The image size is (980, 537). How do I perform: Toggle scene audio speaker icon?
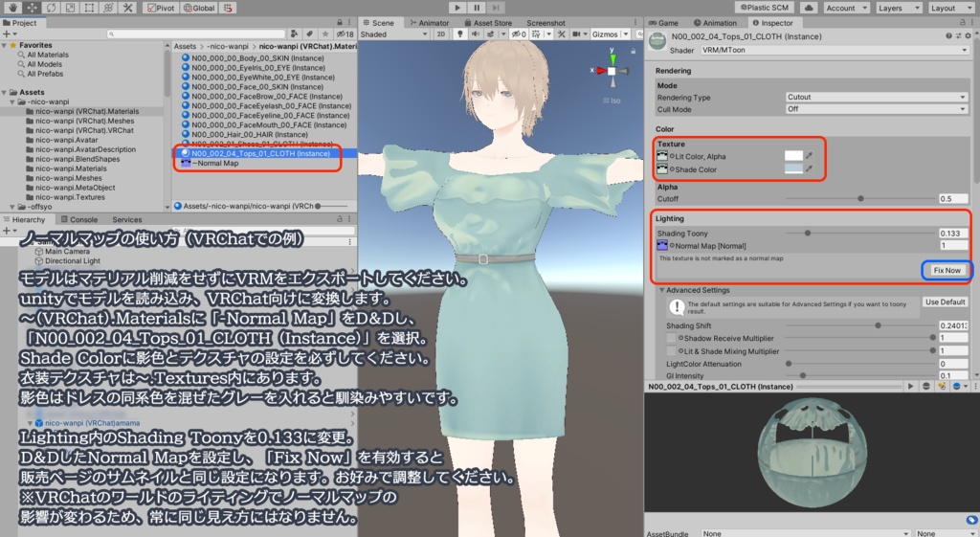pos(476,34)
